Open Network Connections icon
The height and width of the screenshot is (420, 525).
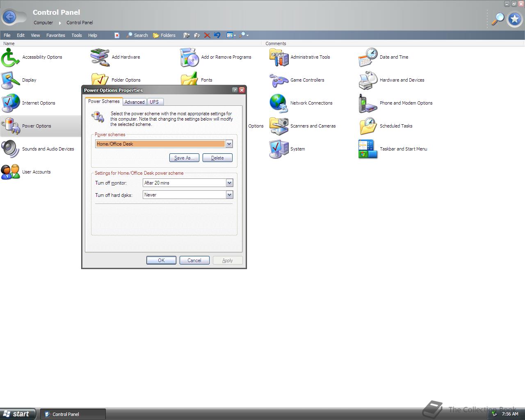[x=278, y=103]
